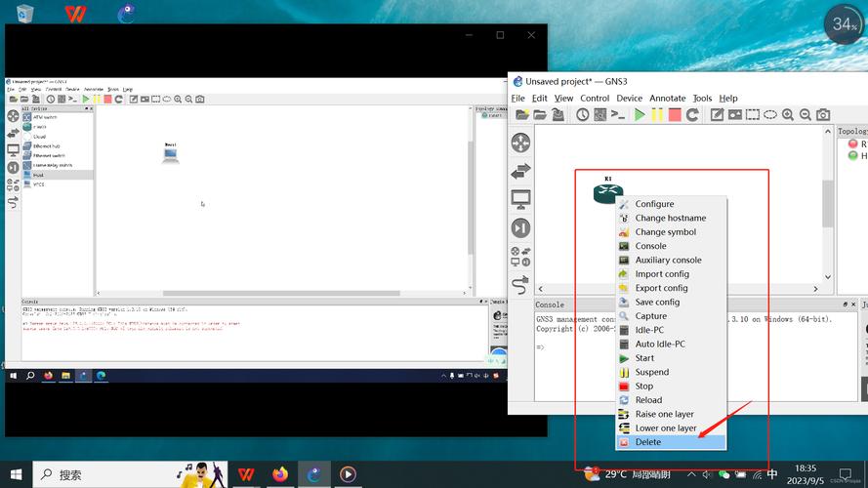Click the Reload all devices toolbar icon
The width and height of the screenshot is (868, 488).
[692, 114]
